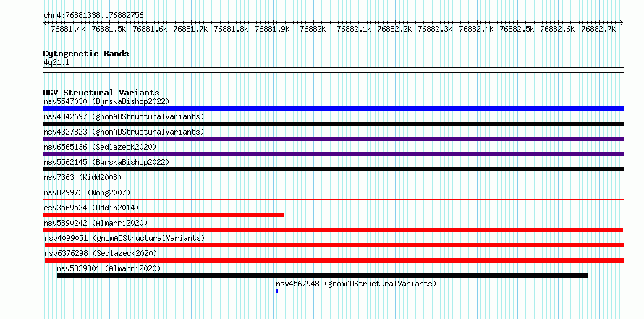Click the DGV Structural Variants track title
This screenshot has width=644, height=319.
coord(101,93)
